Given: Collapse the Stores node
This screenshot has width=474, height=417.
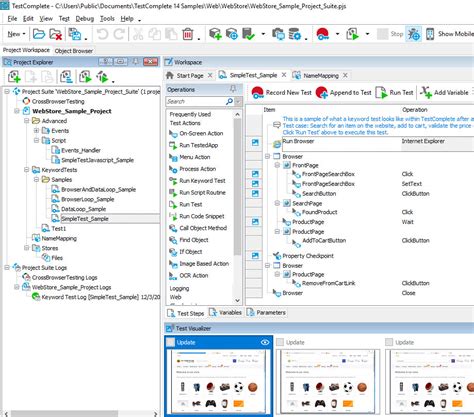Looking at the screenshot, I should (x=27, y=248).
